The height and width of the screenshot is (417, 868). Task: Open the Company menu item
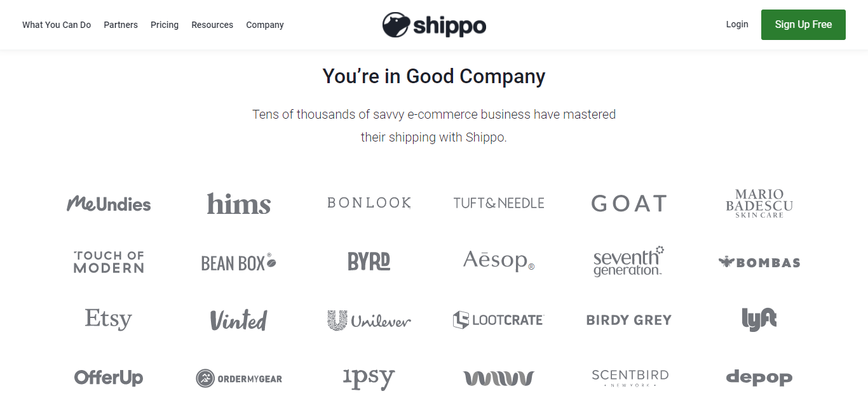click(265, 25)
